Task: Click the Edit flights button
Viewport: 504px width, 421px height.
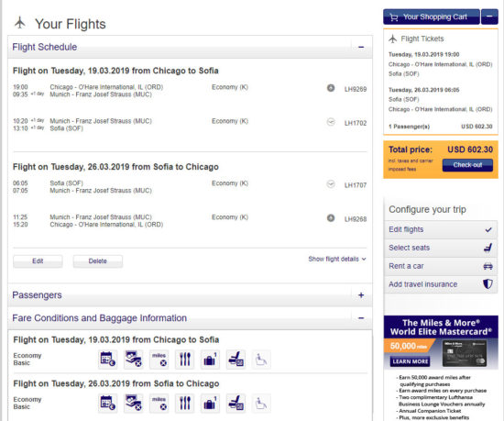Action: tap(441, 229)
